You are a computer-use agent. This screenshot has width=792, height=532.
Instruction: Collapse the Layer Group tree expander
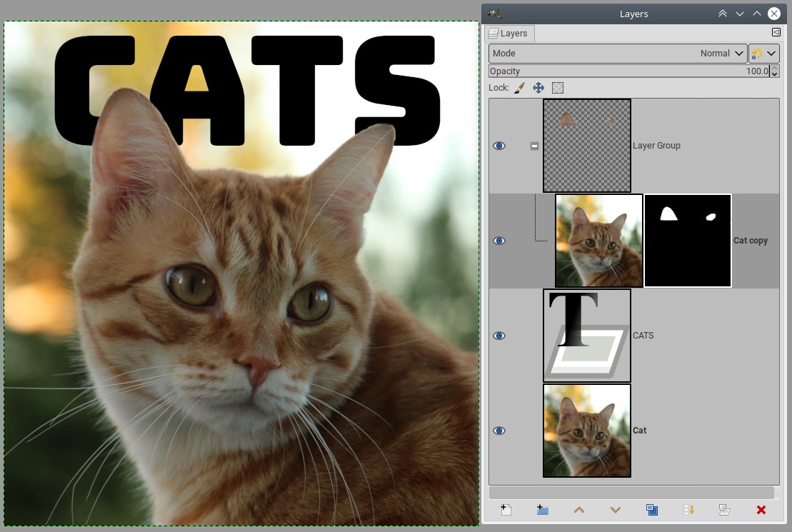click(x=534, y=146)
